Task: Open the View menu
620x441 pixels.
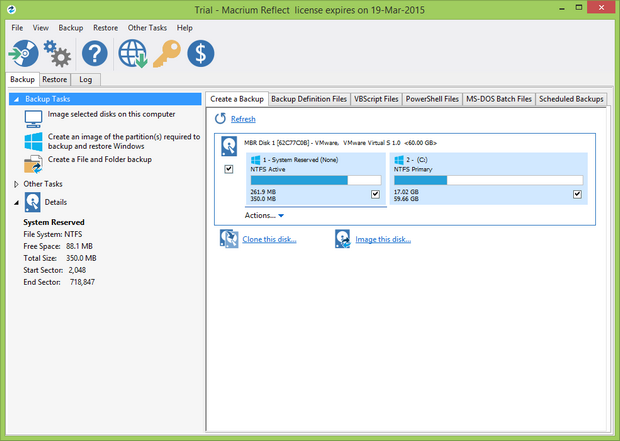Action: [x=41, y=28]
